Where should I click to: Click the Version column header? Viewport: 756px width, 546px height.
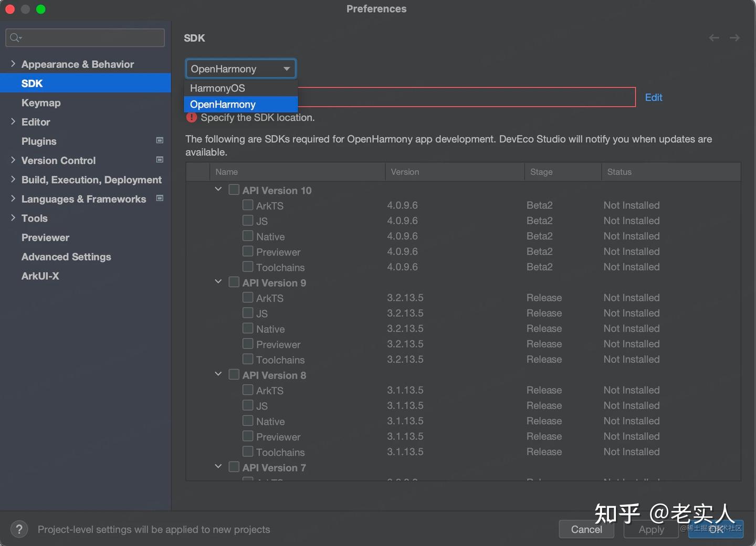405,172
